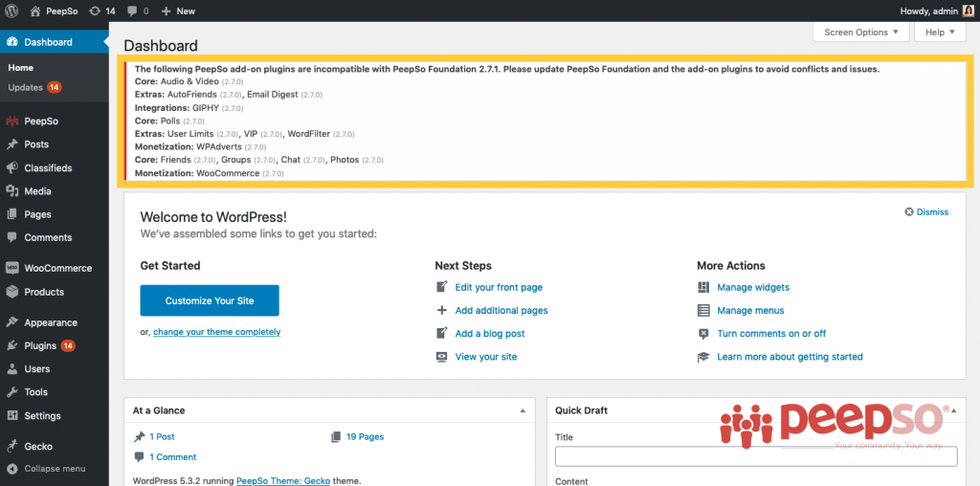Screen dimensions: 980x486
Task: Click the Users person icon in sidebar
Action: point(11,368)
